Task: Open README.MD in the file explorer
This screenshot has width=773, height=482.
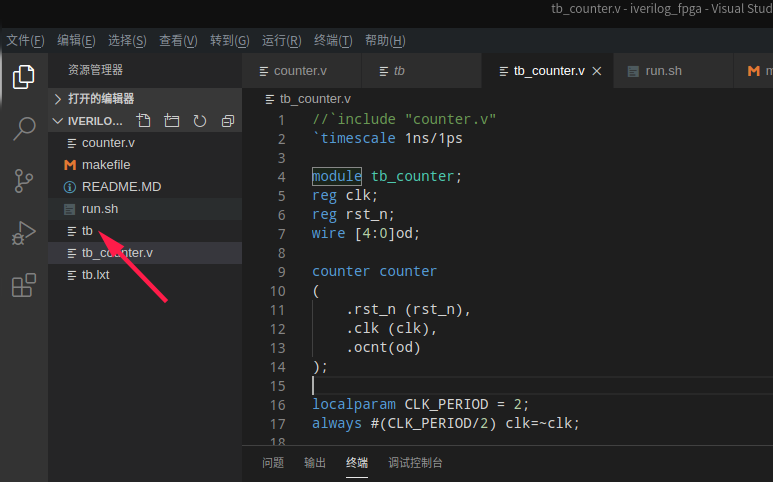Action: click(x=145, y=187)
